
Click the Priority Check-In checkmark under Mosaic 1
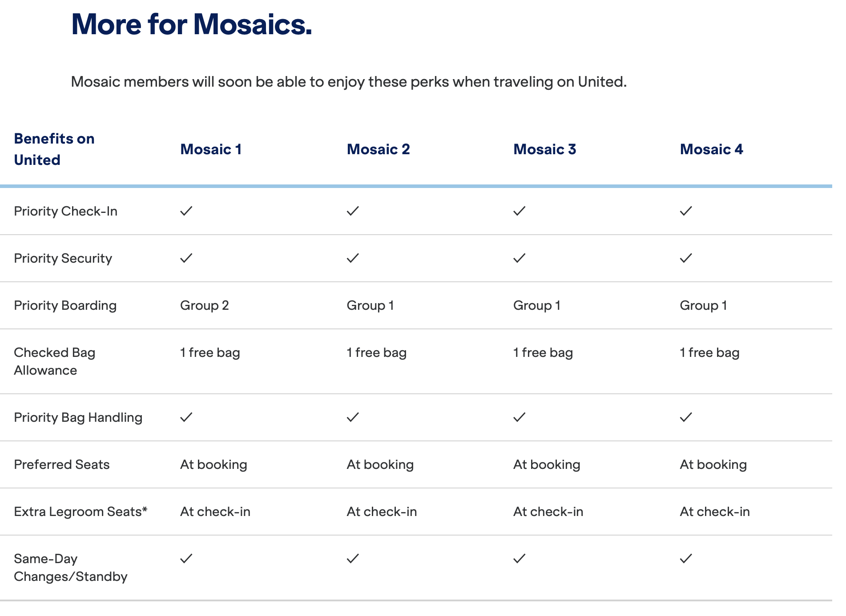186,211
